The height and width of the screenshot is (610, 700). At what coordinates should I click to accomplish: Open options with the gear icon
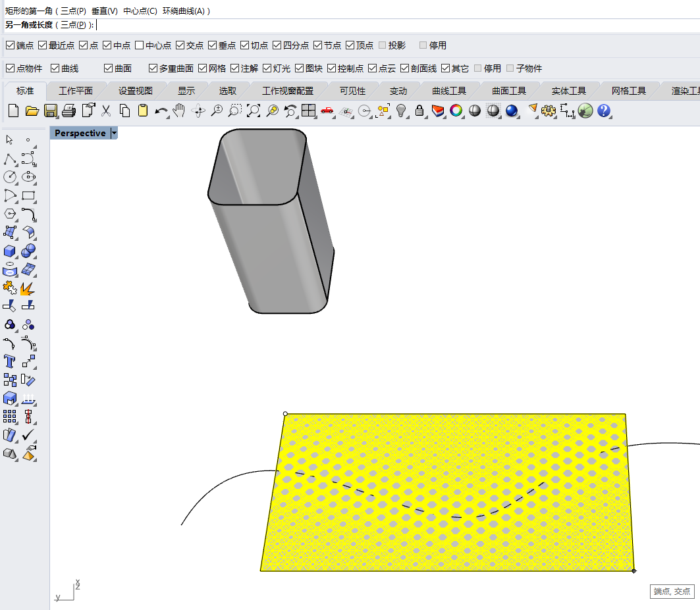[x=549, y=111]
